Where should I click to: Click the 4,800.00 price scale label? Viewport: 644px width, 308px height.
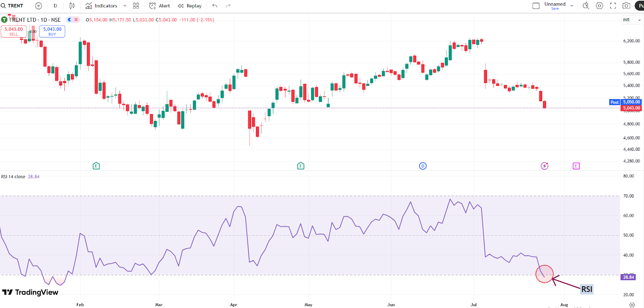tap(632, 124)
